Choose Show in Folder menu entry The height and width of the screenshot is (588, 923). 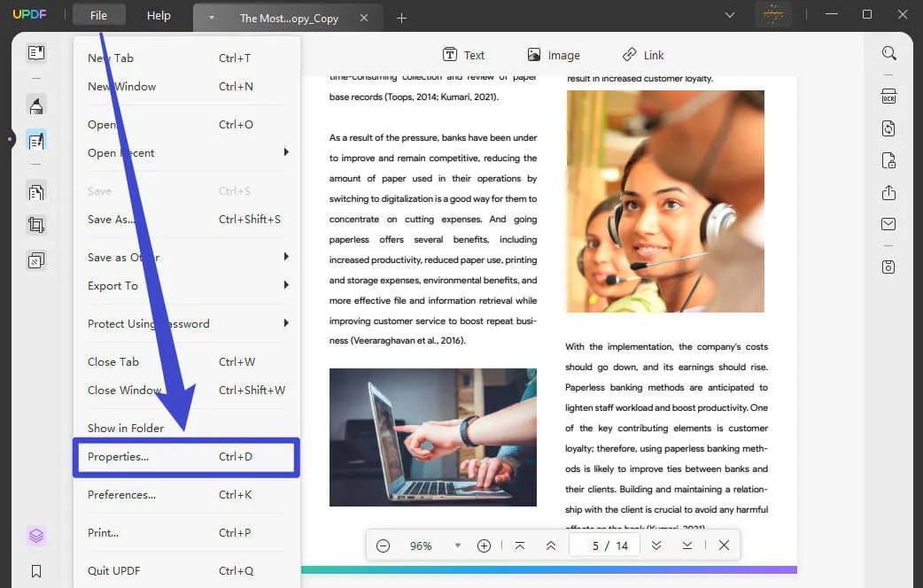187,429
